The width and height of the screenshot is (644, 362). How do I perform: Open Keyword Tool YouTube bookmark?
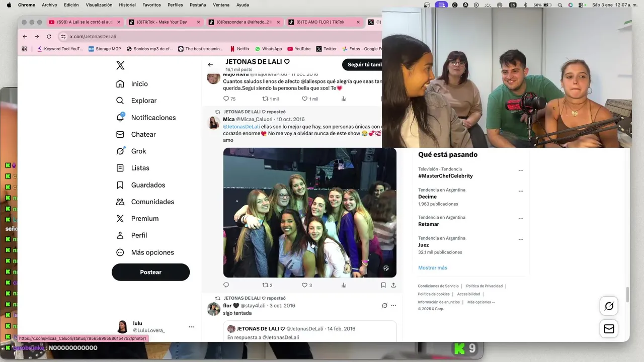tap(60, 49)
